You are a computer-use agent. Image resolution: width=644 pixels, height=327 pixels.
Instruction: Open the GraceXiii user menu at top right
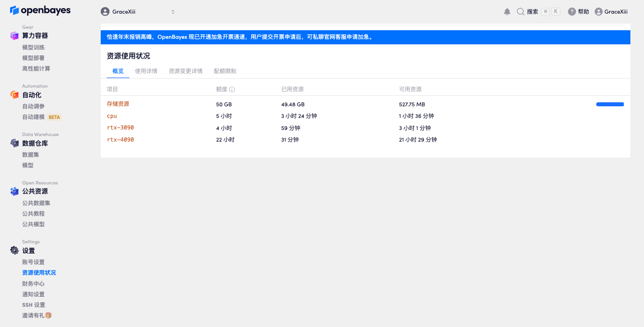pyautogui.click(x=611, y=12)
